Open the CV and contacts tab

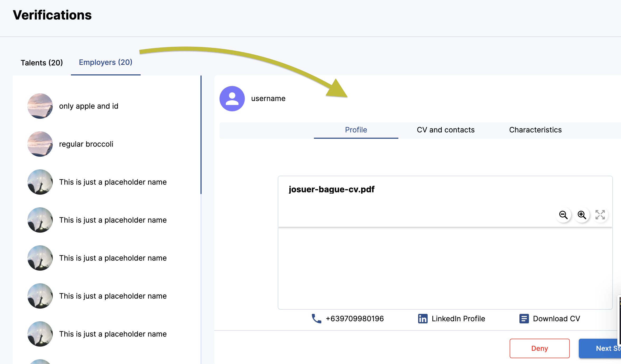click(445, 130)
